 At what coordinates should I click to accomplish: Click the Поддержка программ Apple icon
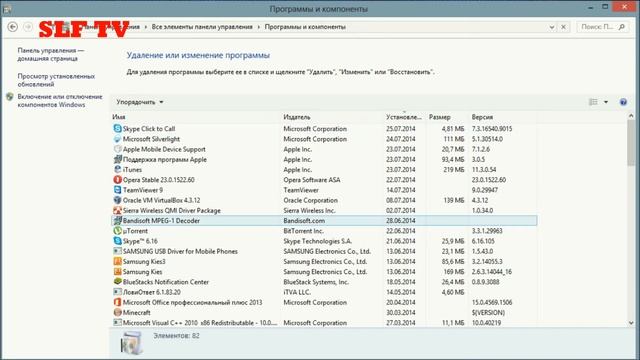(118, 159)
